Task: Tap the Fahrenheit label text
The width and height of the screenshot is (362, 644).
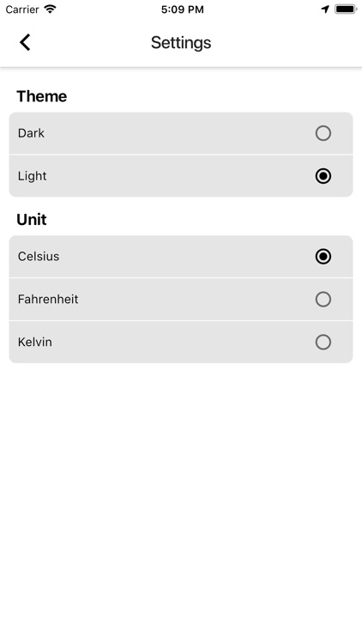Action: pyautogui.click(x=48, y=299)
